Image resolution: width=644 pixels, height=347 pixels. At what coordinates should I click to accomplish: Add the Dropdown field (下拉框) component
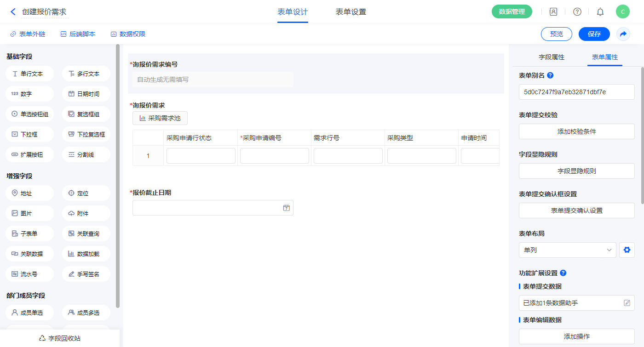click(x=30, y=134)
